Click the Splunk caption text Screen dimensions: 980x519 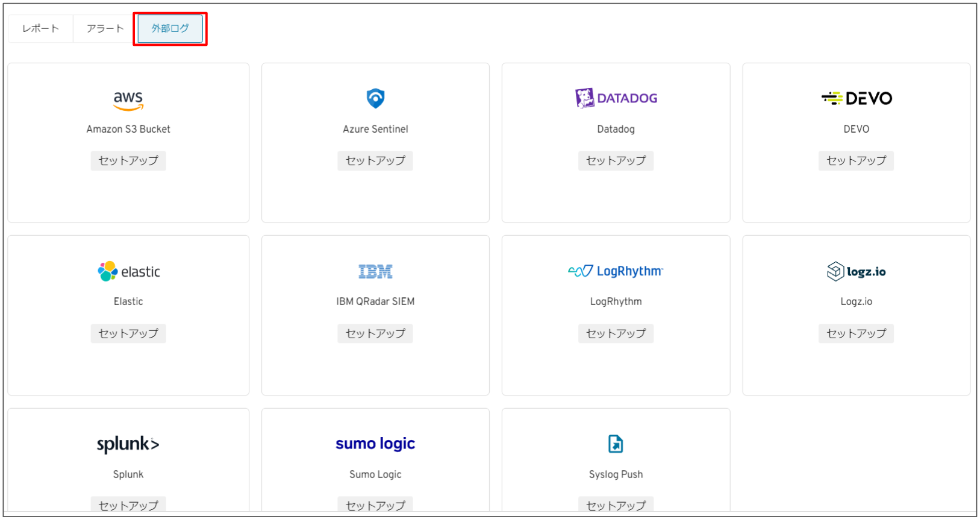tap(128, 474)
